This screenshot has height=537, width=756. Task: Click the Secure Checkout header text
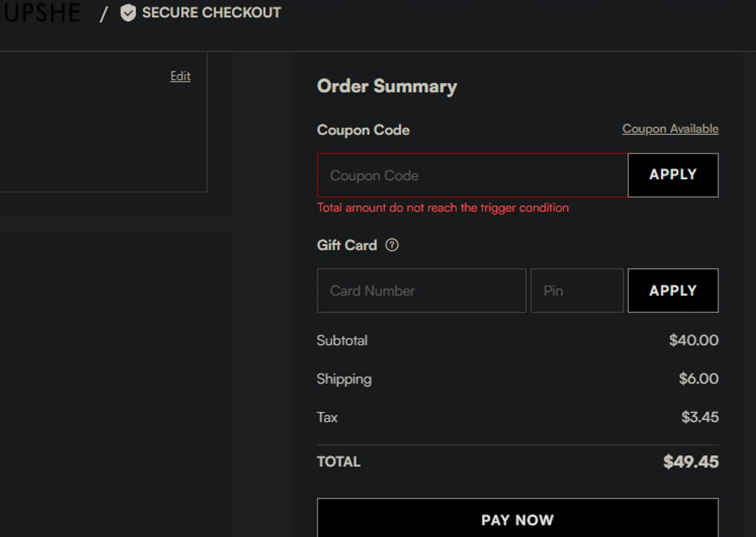pos(211,13)
